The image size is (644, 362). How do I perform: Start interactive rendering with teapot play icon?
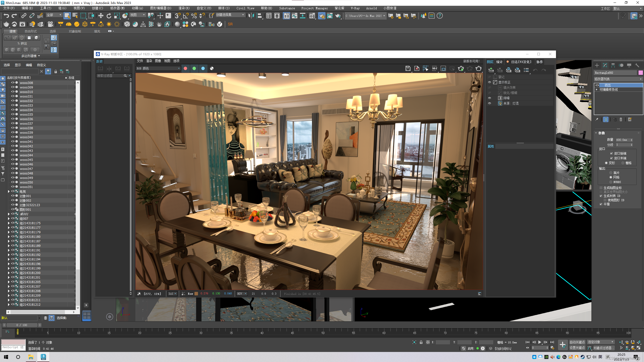tap(461, 68)
